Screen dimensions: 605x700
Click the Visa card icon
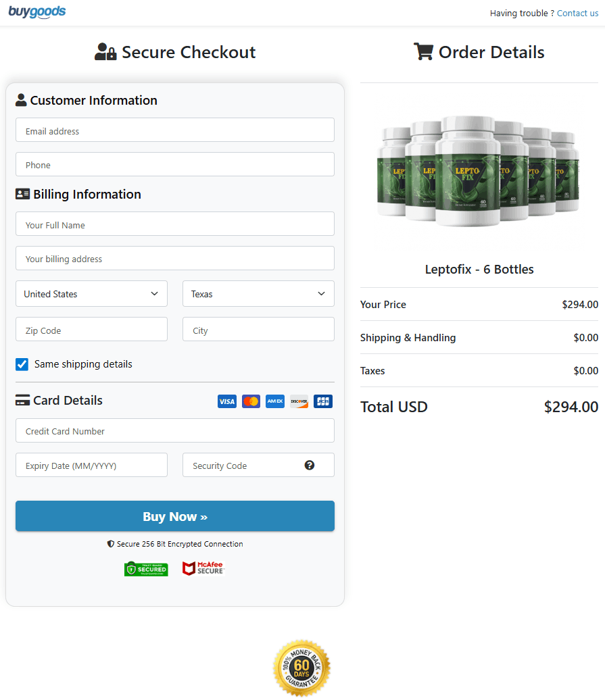(x=227, y=401)
